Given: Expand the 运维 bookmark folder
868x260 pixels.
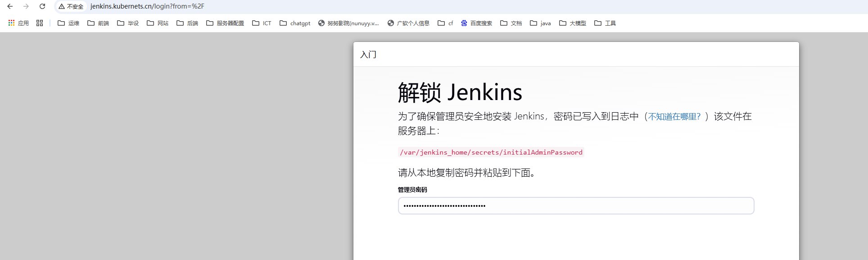Looking at the screenshot, I should point(68,23).
